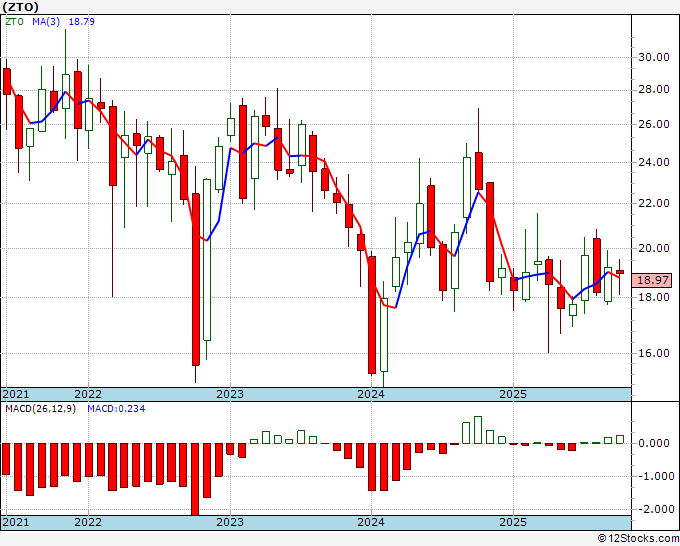Click the green ZTO legend label
Image resolution: width=680 pixels, height=546 pixels.
(14, 22)
